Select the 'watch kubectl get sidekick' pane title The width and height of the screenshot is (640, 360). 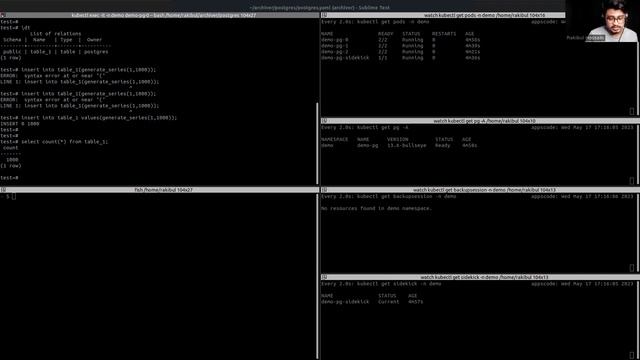pos(484,277)
